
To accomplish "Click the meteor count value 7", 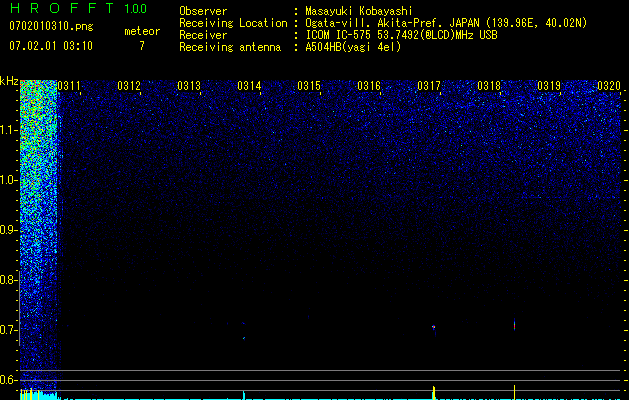I will (142, 46).
